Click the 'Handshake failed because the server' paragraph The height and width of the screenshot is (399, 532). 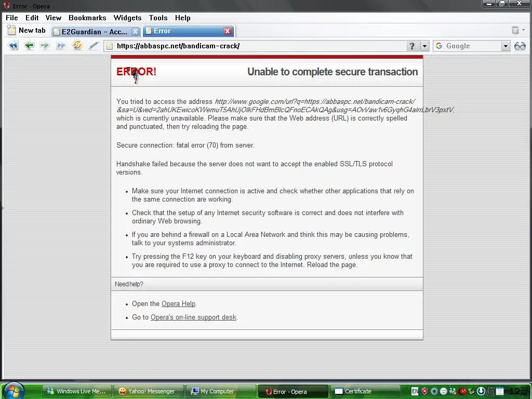click(255, 168)
